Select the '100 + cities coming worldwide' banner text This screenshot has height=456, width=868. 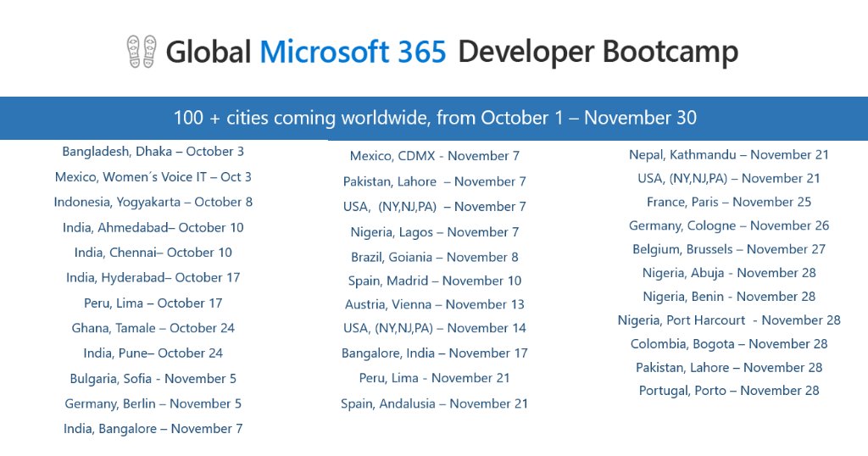(x=435, y=118)
